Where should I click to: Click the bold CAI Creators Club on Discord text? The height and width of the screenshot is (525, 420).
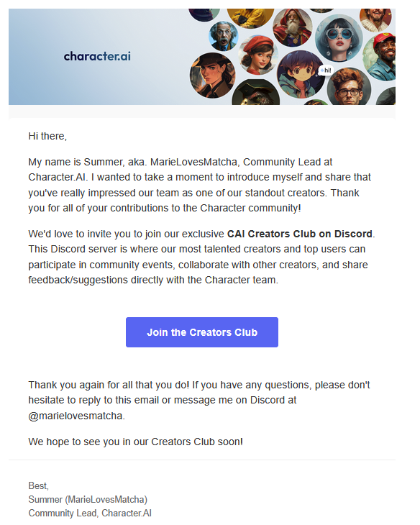point(300,234)
